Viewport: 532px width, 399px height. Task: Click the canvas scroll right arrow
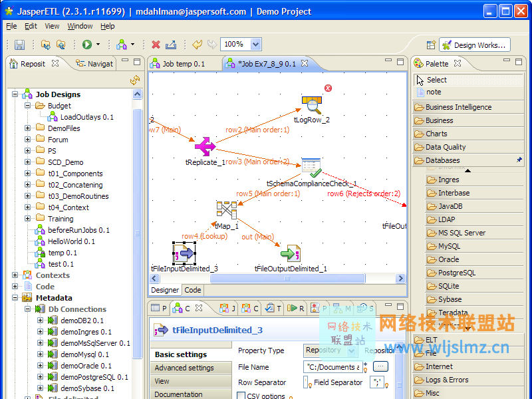401,278
